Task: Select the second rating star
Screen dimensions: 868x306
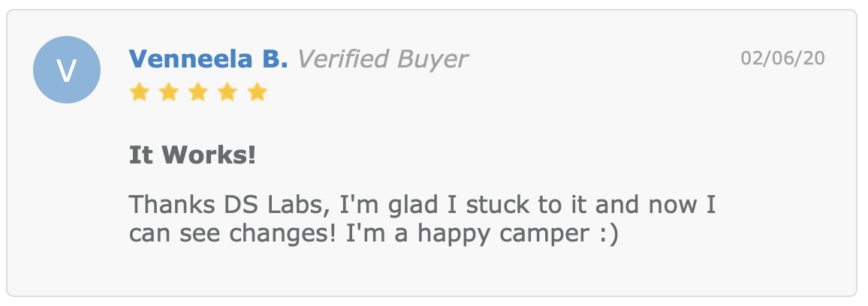Action: click(168, 91)
